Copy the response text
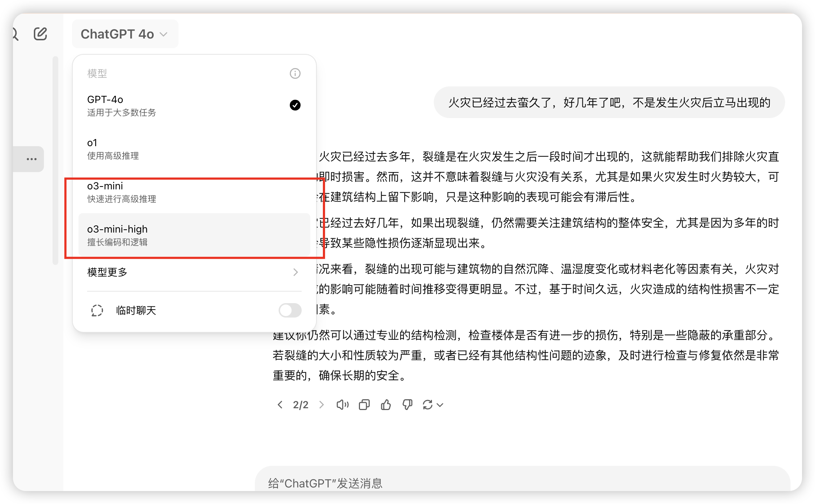This screenshot has width=815, height=504. pyautogui.click(x=364, y=405)
